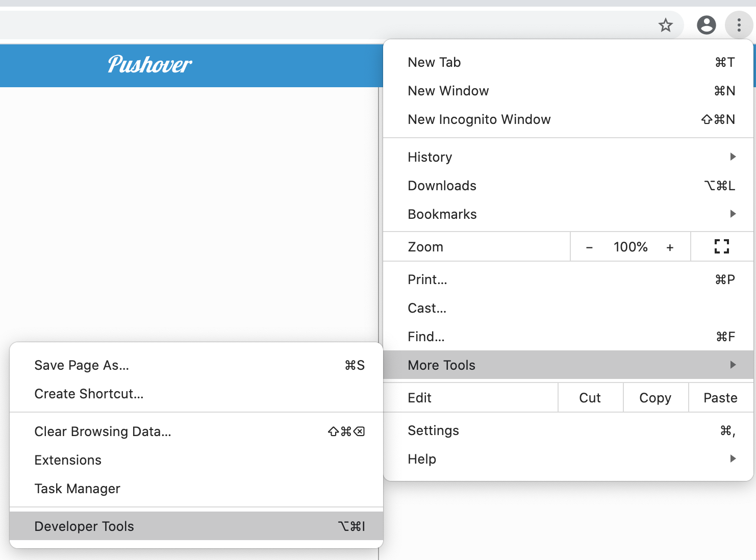756x560 pixels.
Task: Enter fullscreen using the zoom row icon
Action: (x=721, y=247)
